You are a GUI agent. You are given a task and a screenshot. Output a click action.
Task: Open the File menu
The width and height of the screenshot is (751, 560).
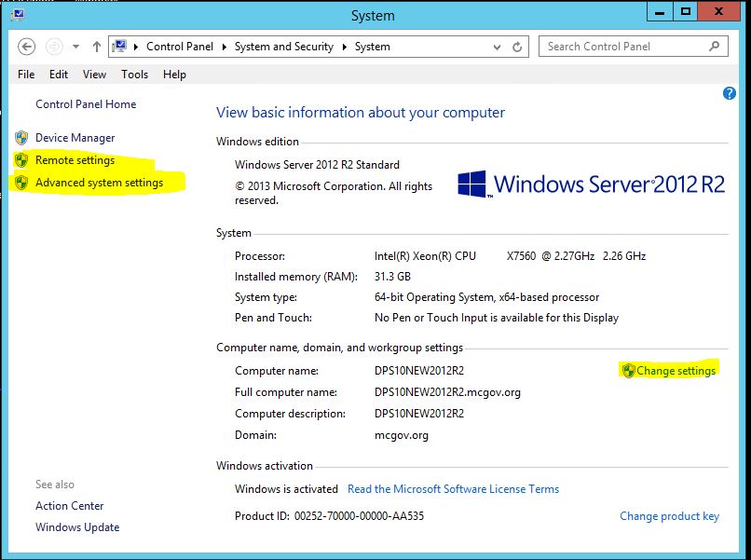[26, 75]
